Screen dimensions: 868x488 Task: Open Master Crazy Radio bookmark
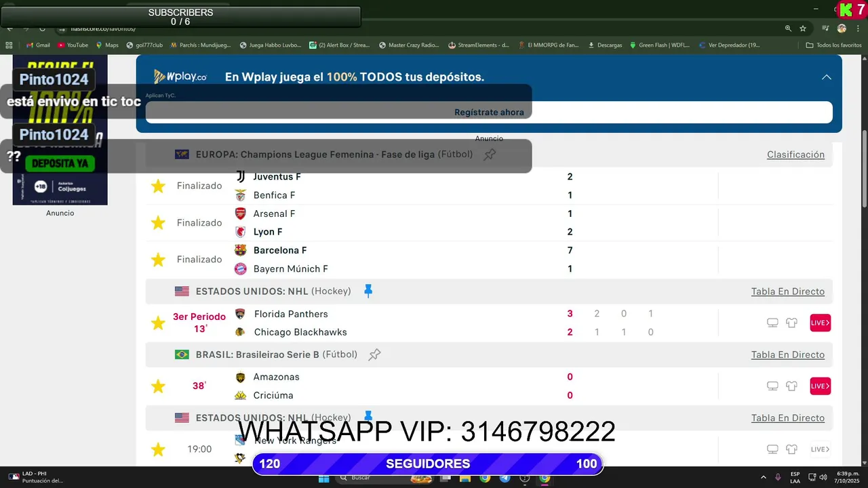tap(409, 45)
